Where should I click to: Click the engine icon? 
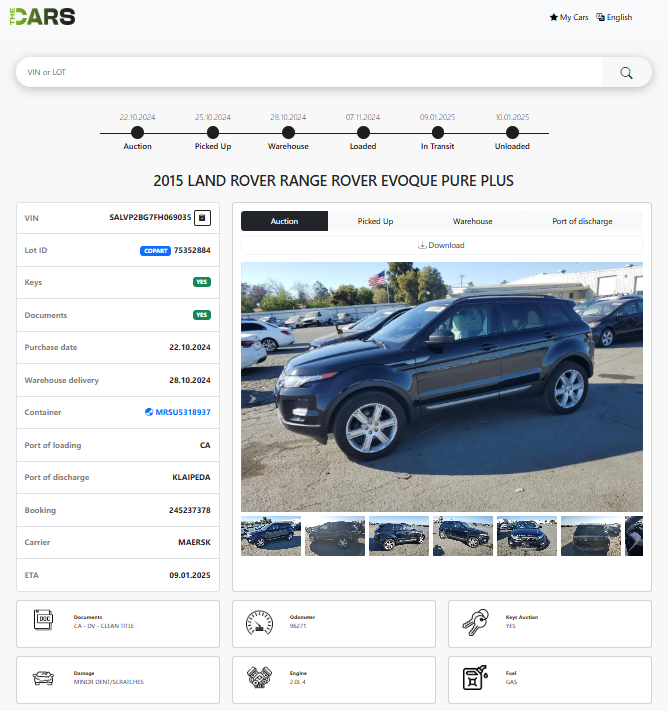pyautogui.click(x=259, y=677)
